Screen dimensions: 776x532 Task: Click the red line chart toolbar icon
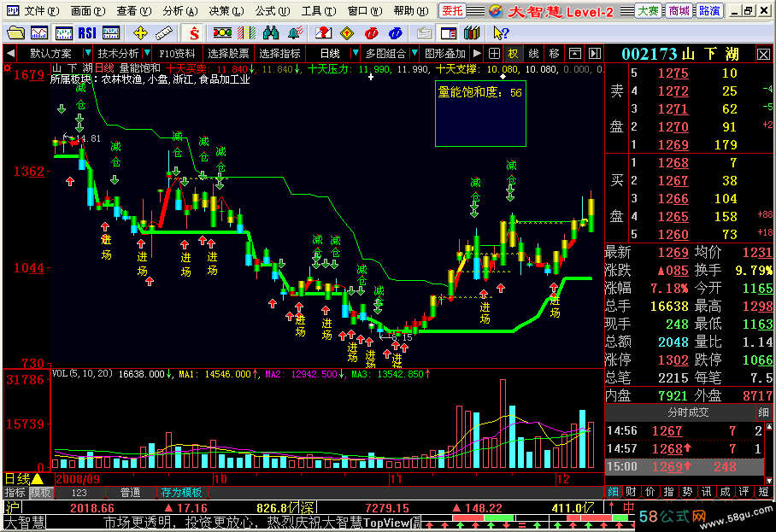click(x=39, y=33)
